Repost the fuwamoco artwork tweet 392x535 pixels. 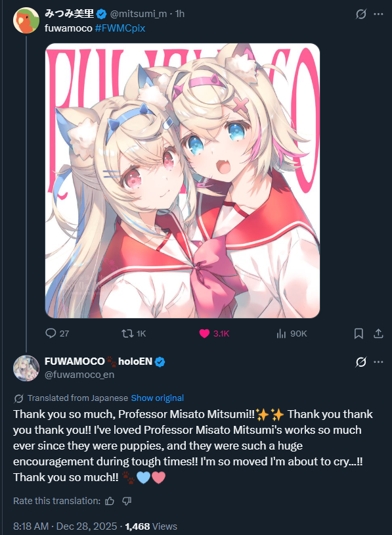133,333
